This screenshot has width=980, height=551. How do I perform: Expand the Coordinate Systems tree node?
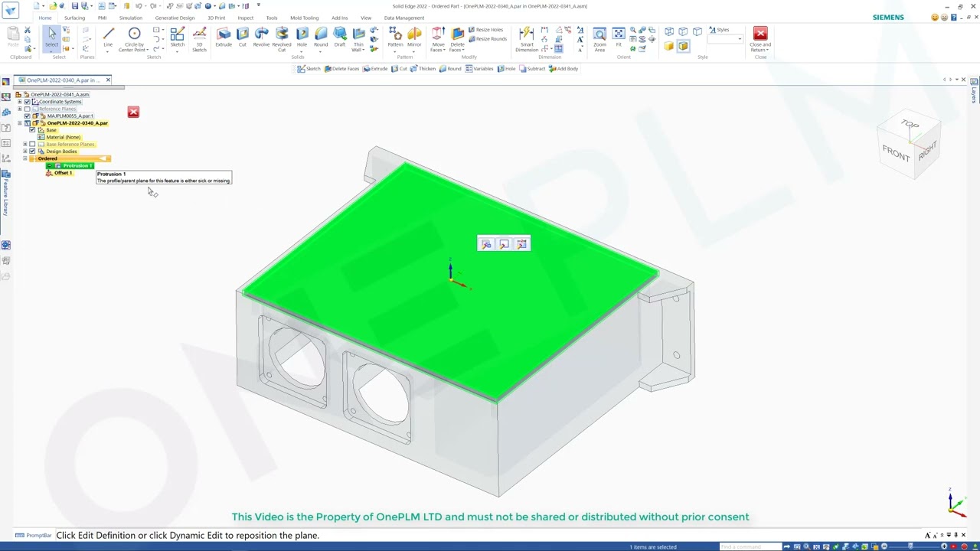click(19, 102)
